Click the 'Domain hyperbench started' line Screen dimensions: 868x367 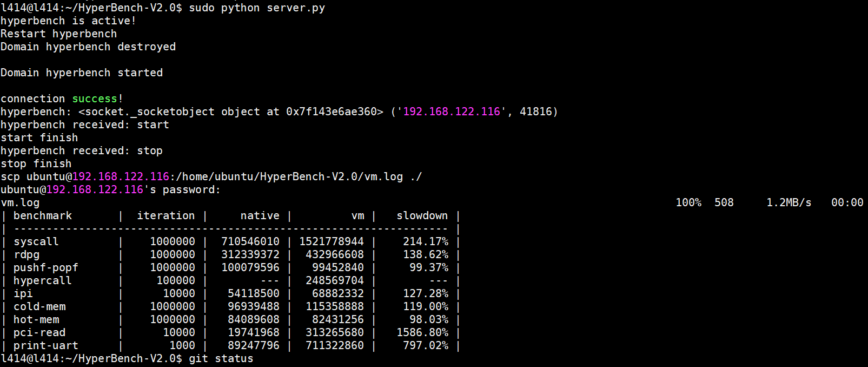click(82, 73)
